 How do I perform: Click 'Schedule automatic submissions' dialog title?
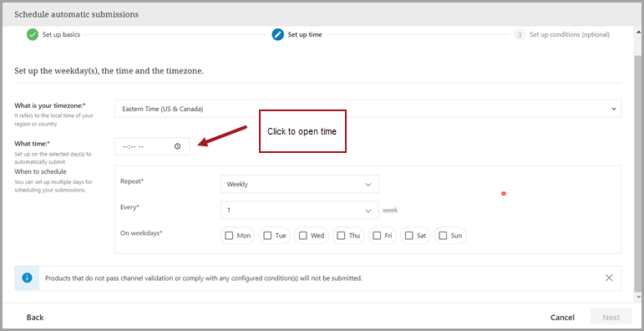[x=76, y=14]
